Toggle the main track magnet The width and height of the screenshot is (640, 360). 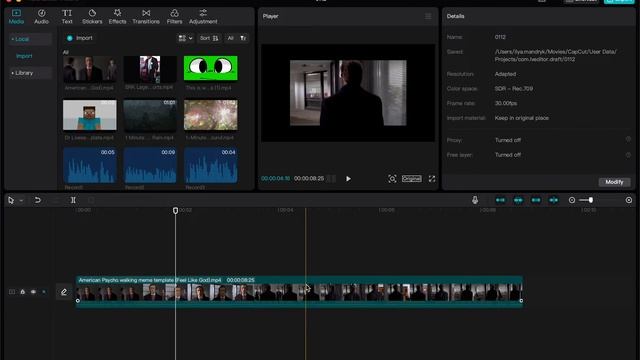pyautogui.click(x=500, y=200)
